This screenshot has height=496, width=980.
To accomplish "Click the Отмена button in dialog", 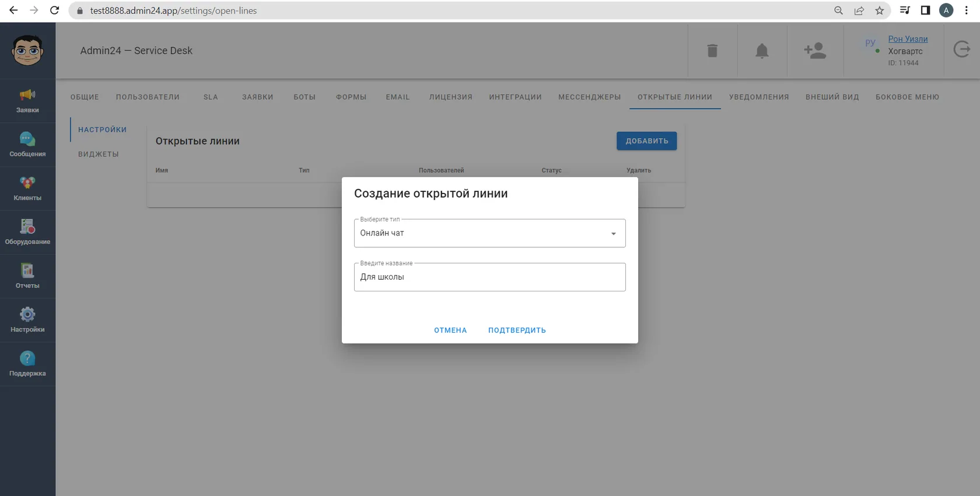I will [450, 330].
